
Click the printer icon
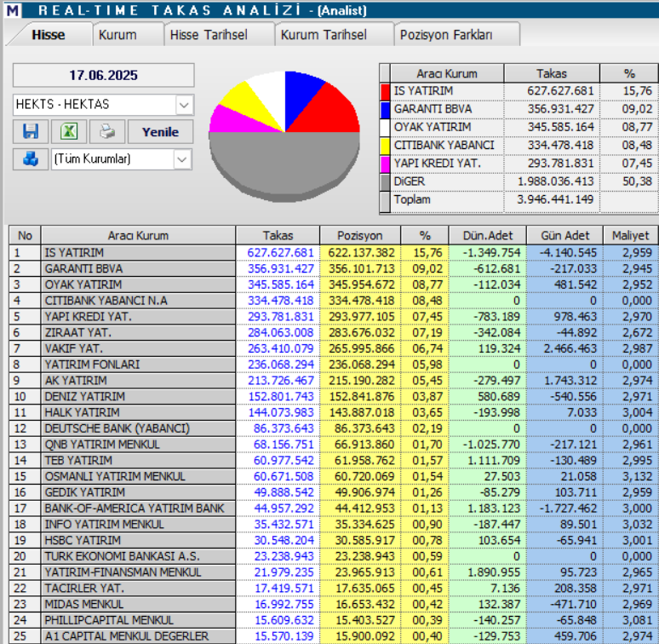[x=107, y=131]
